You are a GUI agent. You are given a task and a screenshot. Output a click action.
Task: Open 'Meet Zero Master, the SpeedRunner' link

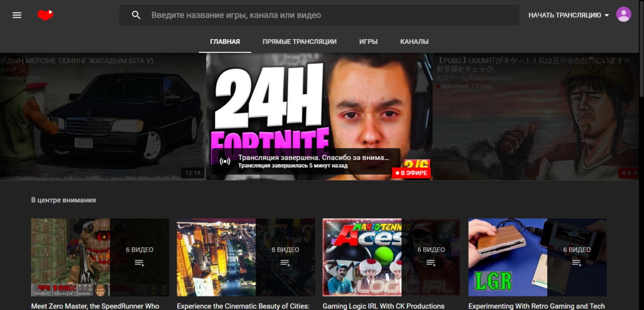pyautogui.click(x=95, y=306)
